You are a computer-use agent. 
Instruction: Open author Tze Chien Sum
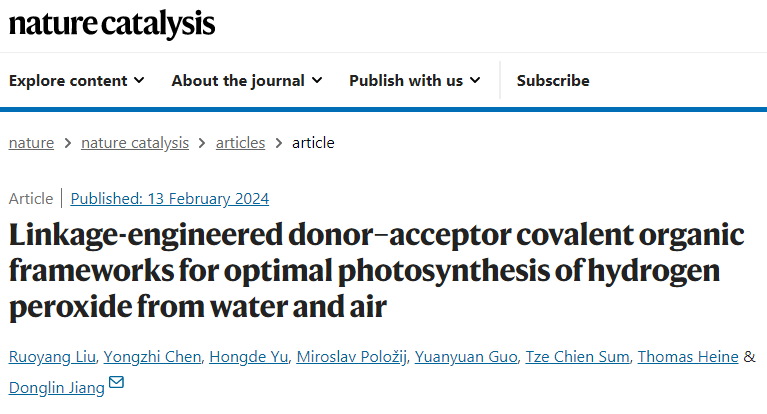pyautogui.click(x=578, y=357)
